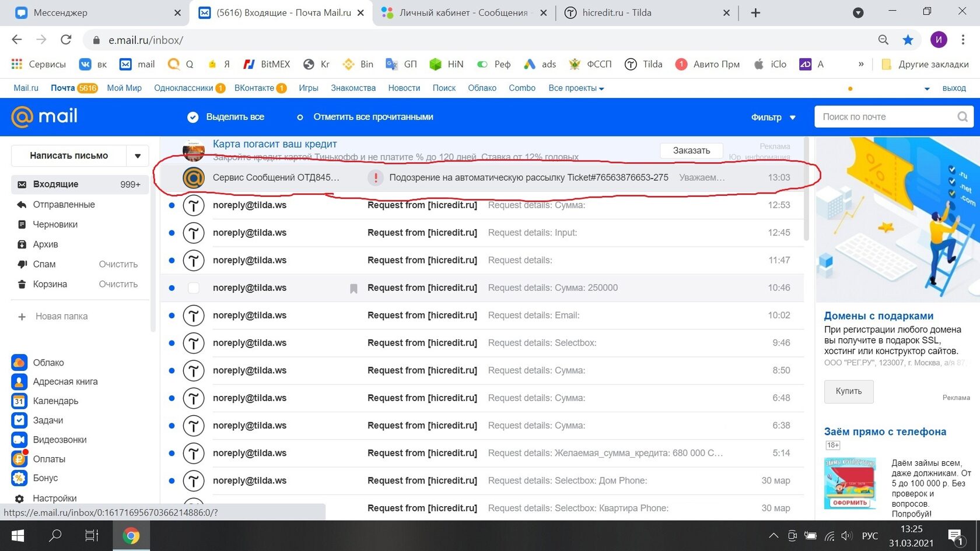Toggle unread dot on the 8:50 email

pyautogui.click(x=171, y=370)
